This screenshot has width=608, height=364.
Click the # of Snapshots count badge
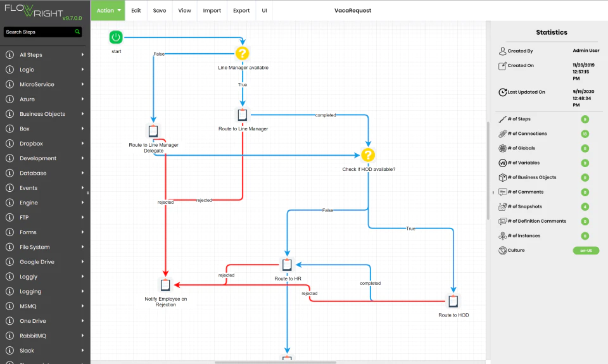[x=585, y=207]
